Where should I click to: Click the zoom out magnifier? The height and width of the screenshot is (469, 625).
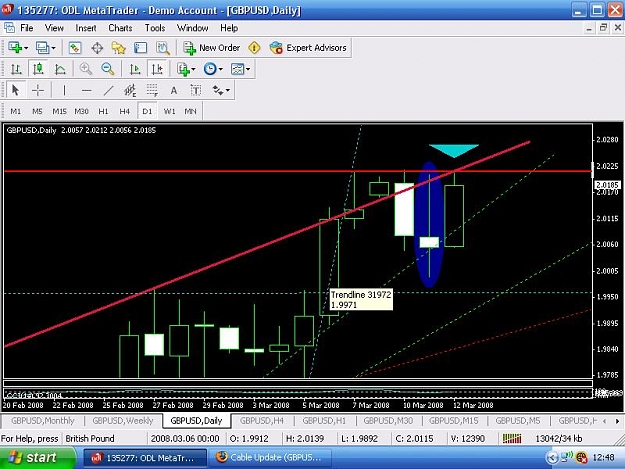pos(108,69)
